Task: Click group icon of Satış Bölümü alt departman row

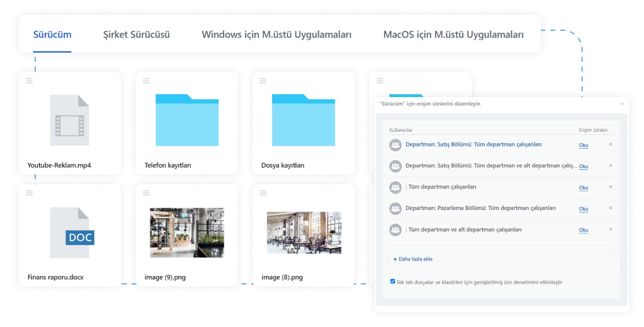Action: (x=395, y=166)
